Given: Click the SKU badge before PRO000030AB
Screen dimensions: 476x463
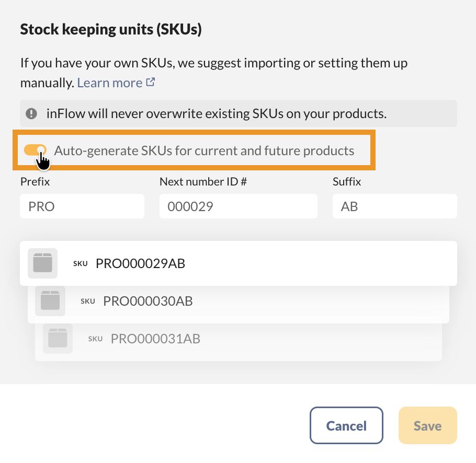Looking at the screenshot, I should tap(88, 301).
